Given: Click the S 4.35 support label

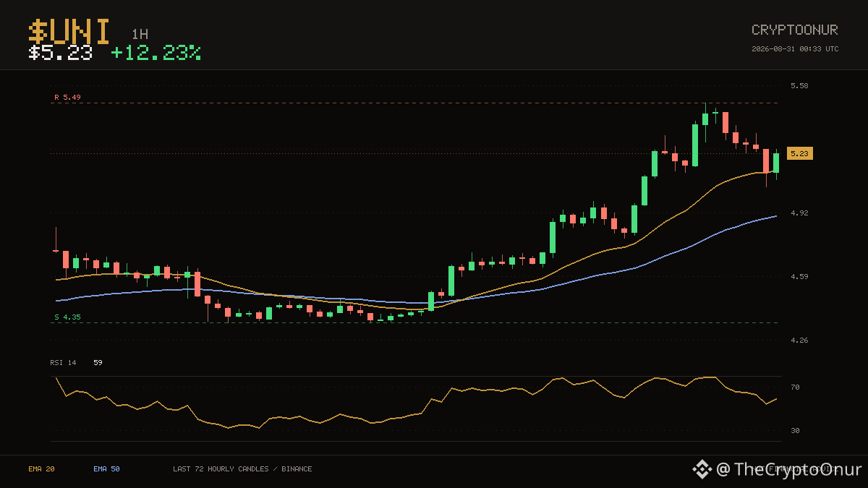Looking at the screenshot, I should coord(67,317).
